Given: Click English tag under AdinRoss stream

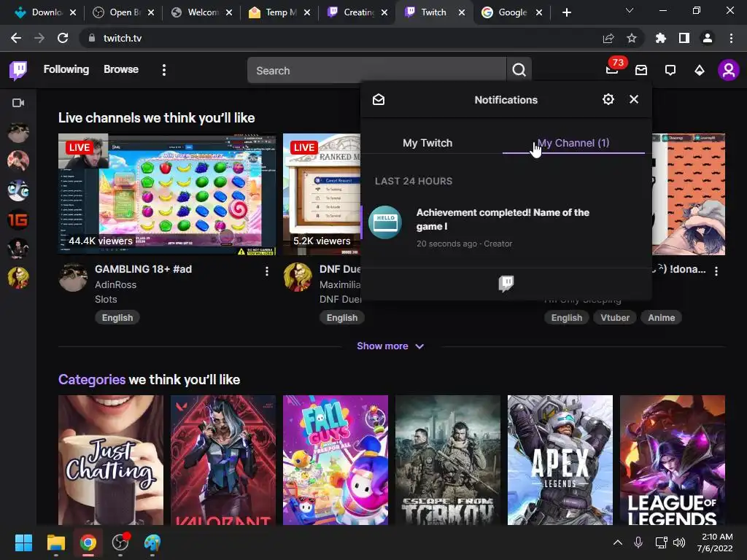Looking at the screenshot, I should pos(117,318).
